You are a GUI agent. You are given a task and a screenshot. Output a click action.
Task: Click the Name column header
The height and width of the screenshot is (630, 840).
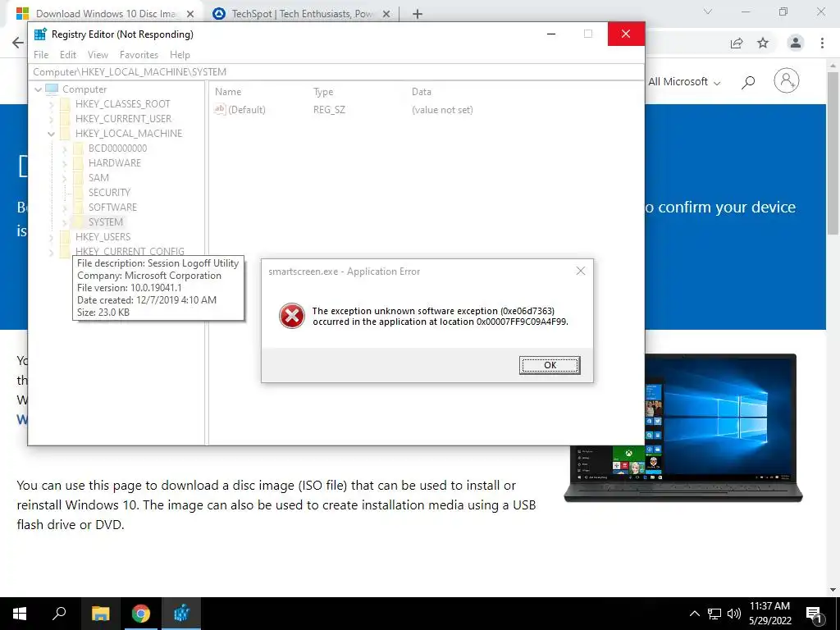tap(228, 92)
